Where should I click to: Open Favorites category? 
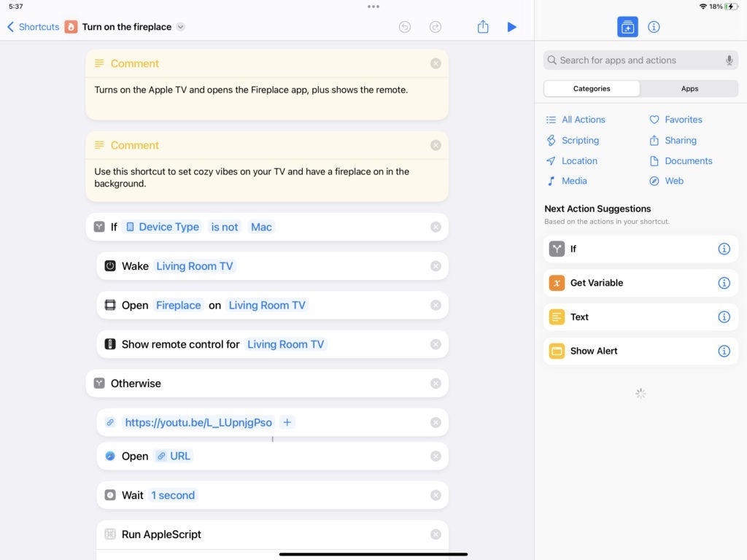[676, 120]
